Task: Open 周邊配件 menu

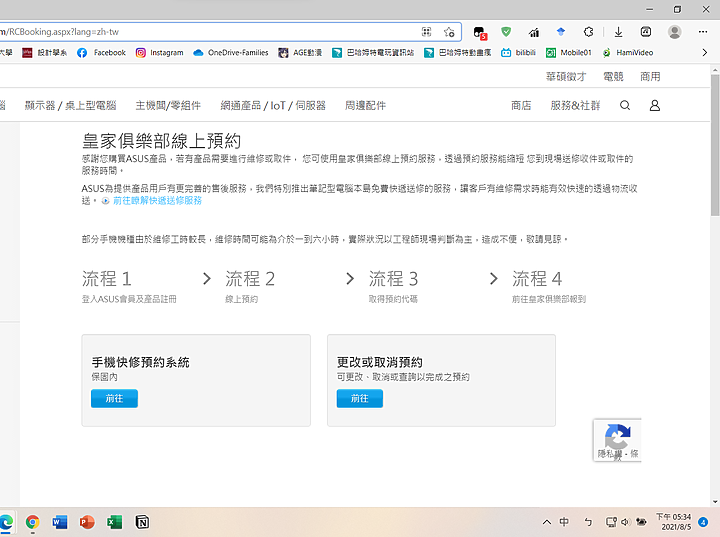Action: coord(365,106)
